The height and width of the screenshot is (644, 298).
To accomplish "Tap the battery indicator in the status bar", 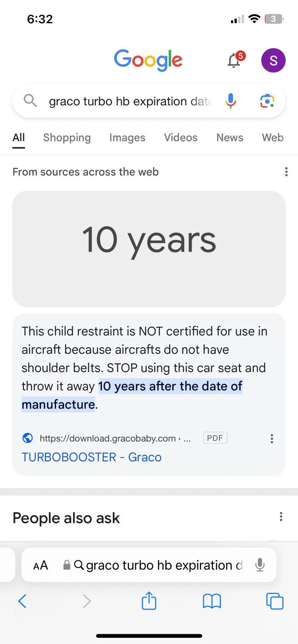I will (274, 19).
